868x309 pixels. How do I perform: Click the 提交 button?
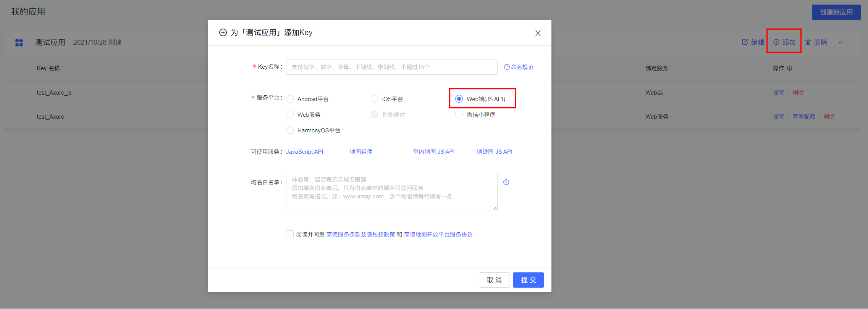[529, 280]
